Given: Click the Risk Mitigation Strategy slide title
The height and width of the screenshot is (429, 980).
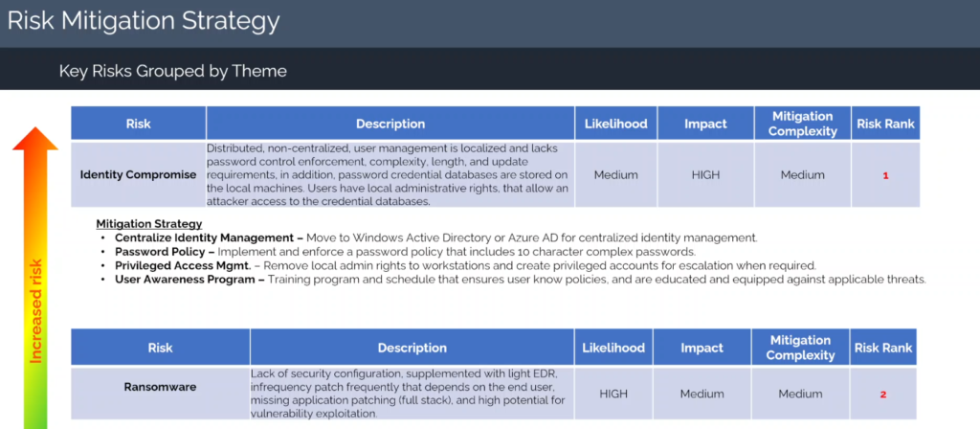Looking at the screenshot, I should click(x=144, y=20).
